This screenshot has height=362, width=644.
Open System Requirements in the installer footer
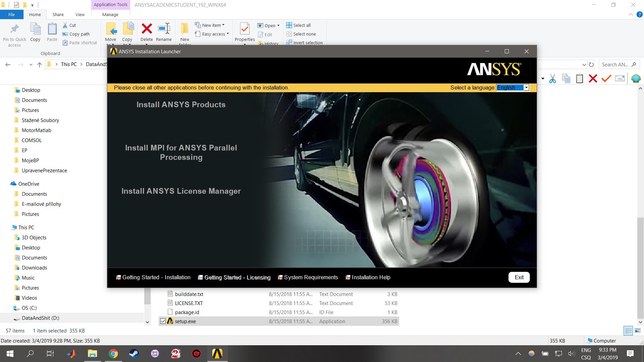(308, 277)
